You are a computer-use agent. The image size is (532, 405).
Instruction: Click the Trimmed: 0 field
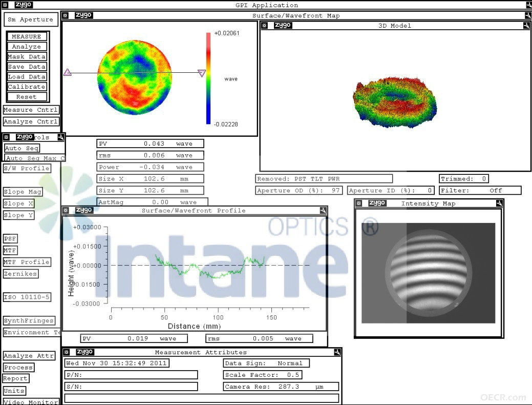pos(464,179)
